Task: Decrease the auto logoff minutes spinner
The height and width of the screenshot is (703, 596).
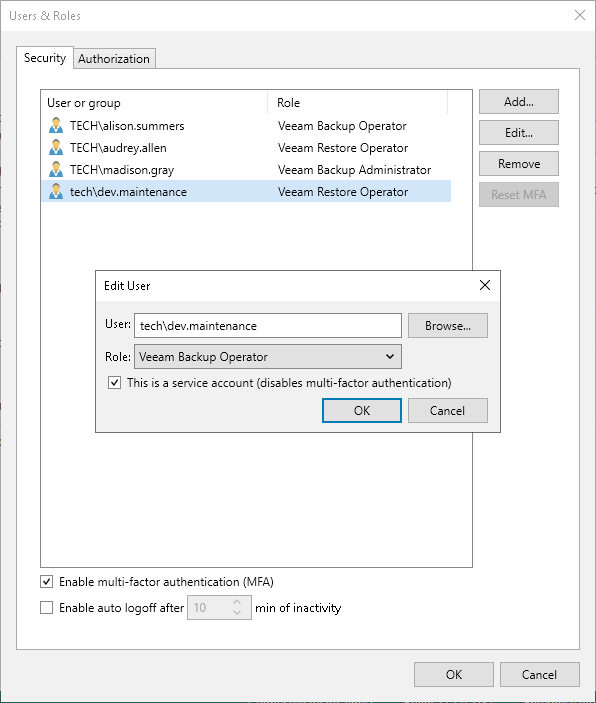Action: (x=237, y=612)
